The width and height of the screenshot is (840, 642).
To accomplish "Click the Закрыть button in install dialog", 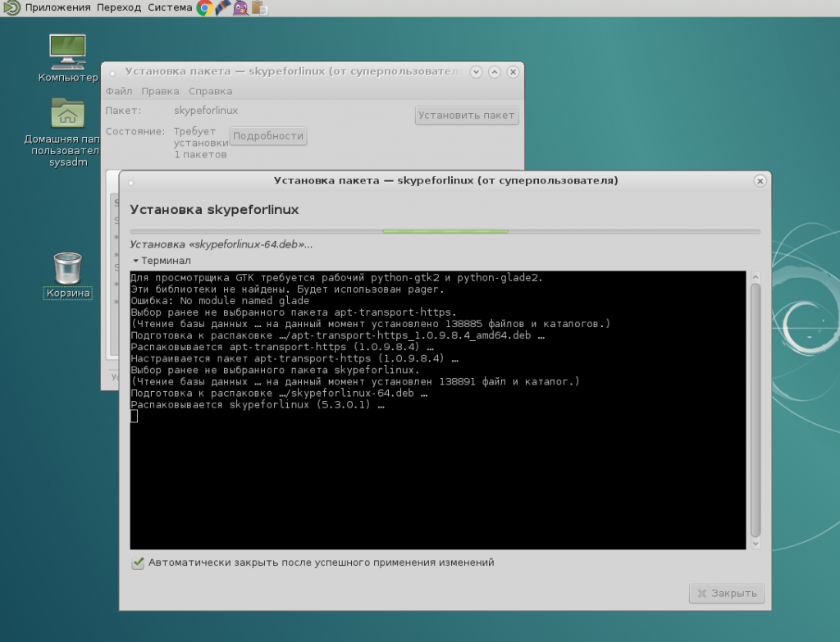I will click(x=727, y=594).
